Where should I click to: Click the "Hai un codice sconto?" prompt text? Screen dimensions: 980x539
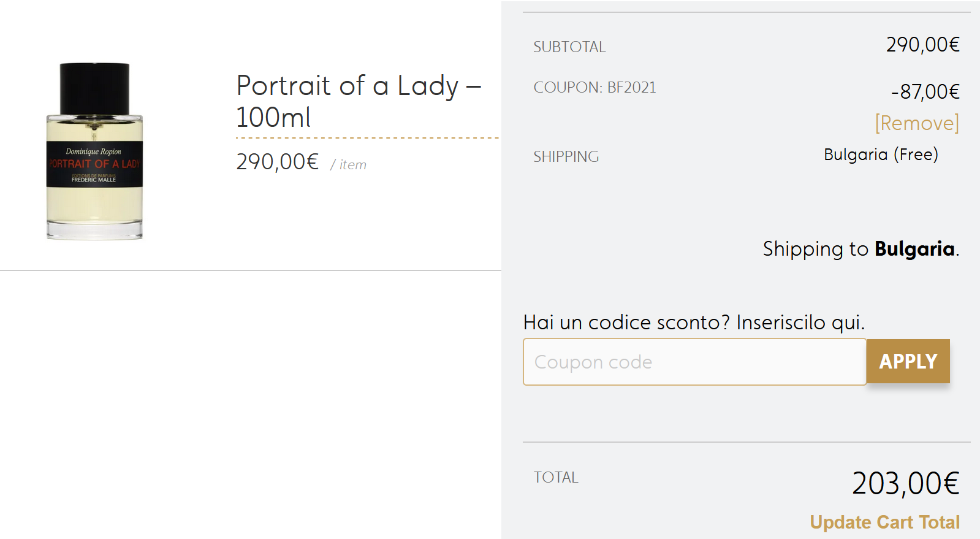[x=694, y=323]
